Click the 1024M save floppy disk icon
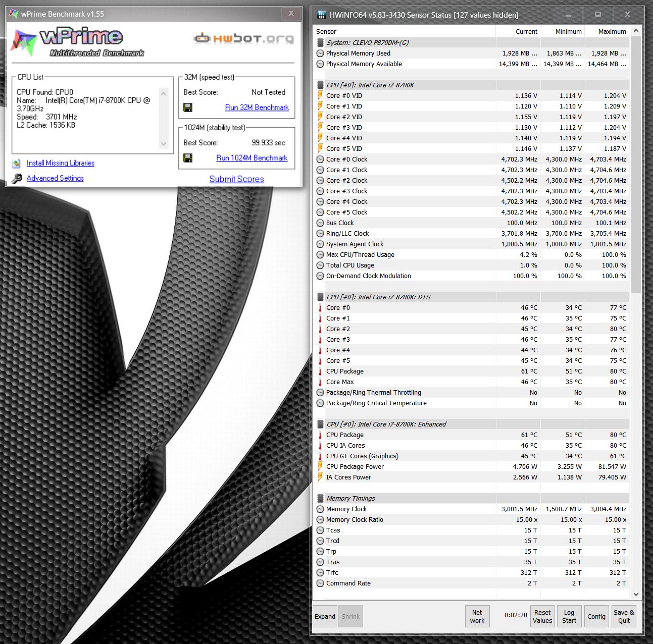The image size is (653, 644). click(188, 158)
